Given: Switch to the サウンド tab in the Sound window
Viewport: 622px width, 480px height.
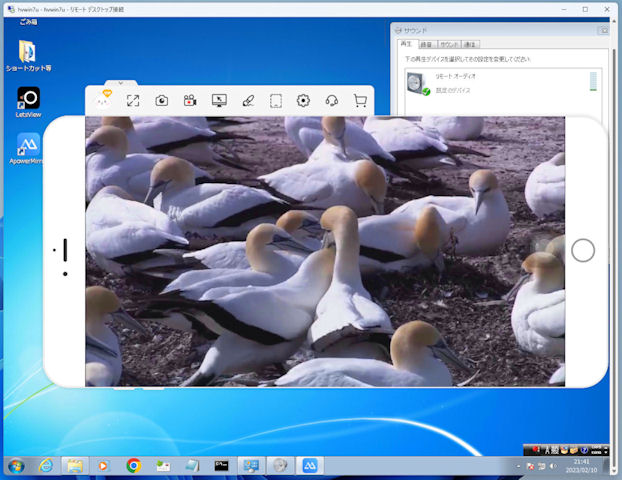Looking at the screenshot, I should pyautogui.click(x=449, y=44).
